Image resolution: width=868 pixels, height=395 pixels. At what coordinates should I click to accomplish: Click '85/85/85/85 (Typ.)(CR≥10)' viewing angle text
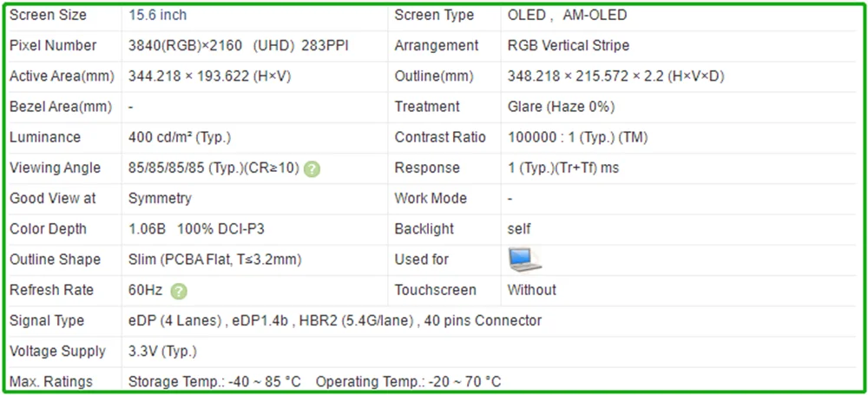click(214, 168)
